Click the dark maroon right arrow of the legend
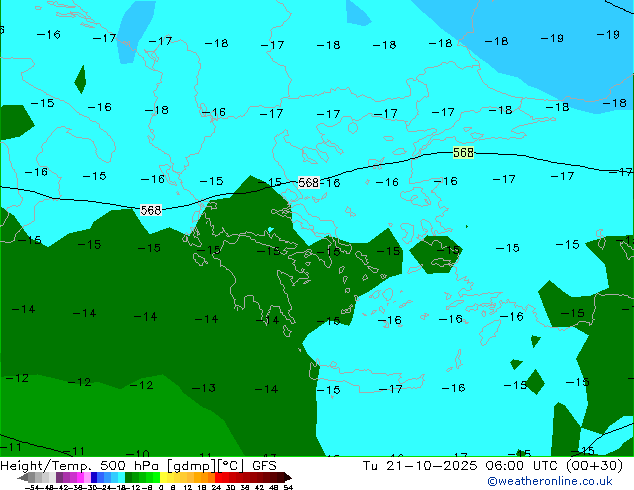Viewport: 634px width, 490px height. click(287, 477)
